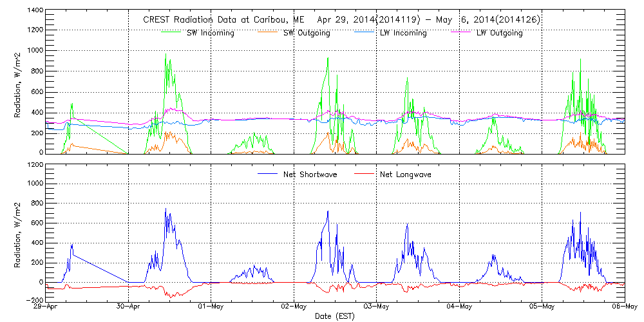Click the LW Incoming legend label
Image resolution: width=644 pixels, height=322 pixels.
tap(403, 33)
